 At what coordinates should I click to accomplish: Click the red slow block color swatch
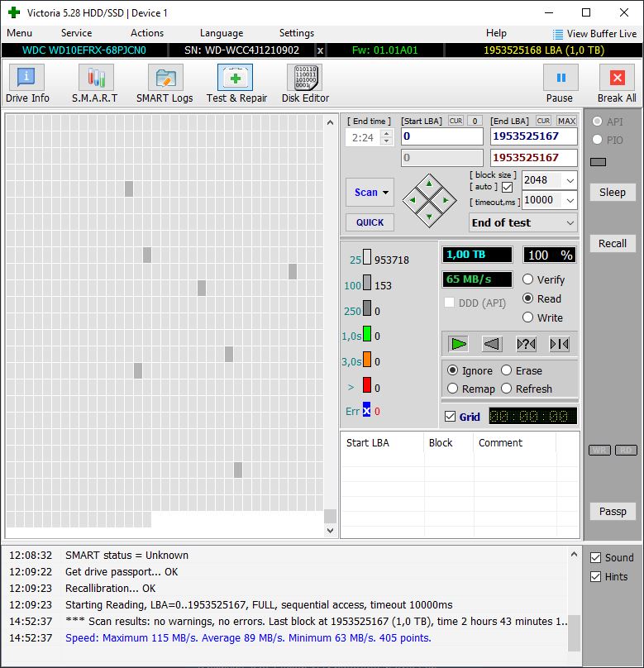coord(367,384)
